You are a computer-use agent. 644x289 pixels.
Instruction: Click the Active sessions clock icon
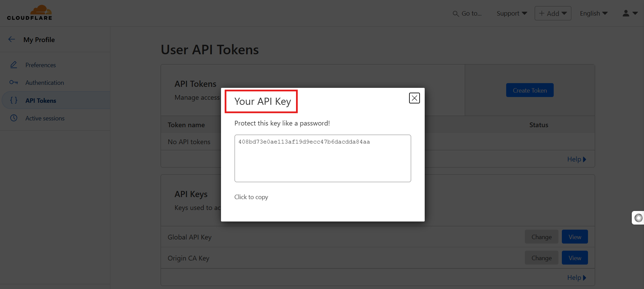coord(14,118)
